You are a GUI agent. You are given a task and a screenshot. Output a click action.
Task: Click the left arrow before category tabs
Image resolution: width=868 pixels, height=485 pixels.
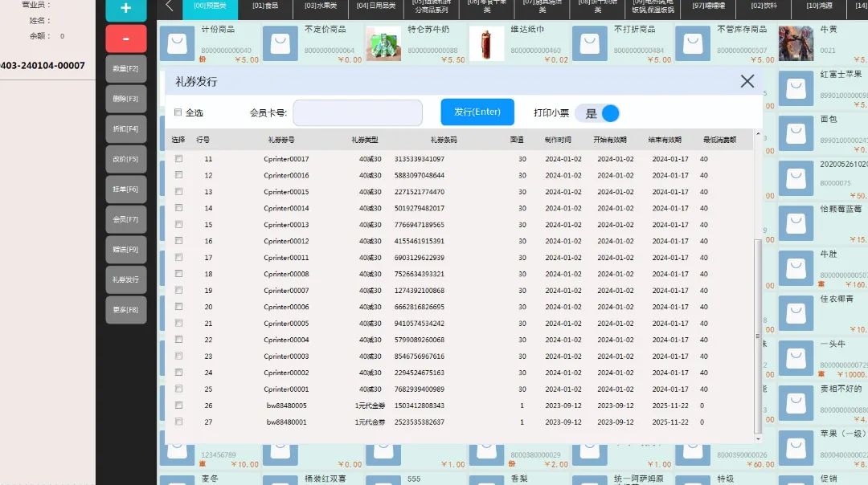170,6
